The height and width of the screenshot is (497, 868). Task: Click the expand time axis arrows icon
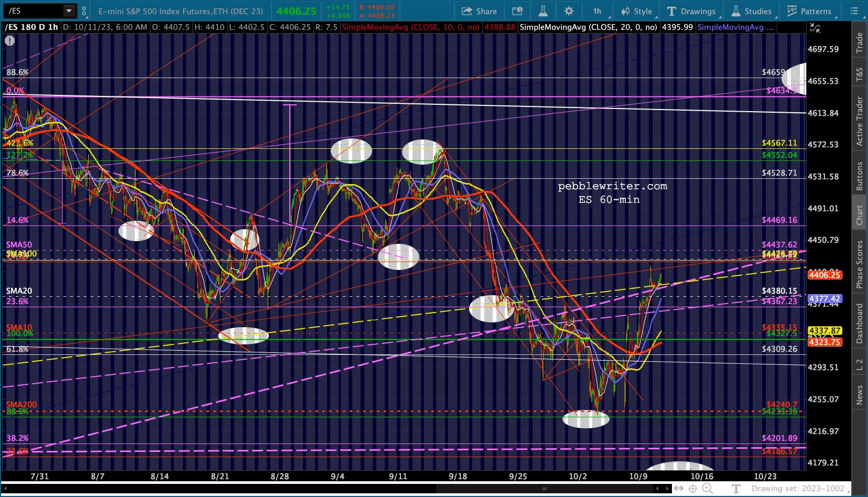click(x=679, y=489)
